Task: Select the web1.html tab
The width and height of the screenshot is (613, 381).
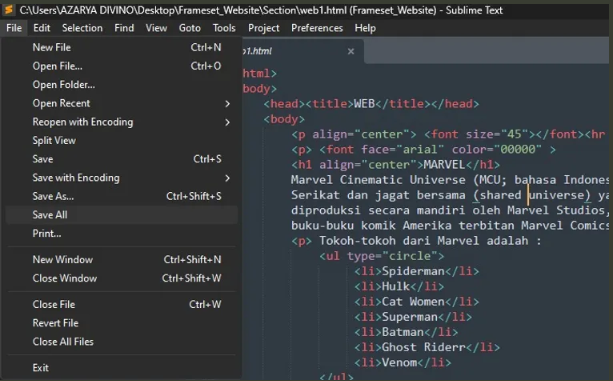Action: tap(303, 51)
